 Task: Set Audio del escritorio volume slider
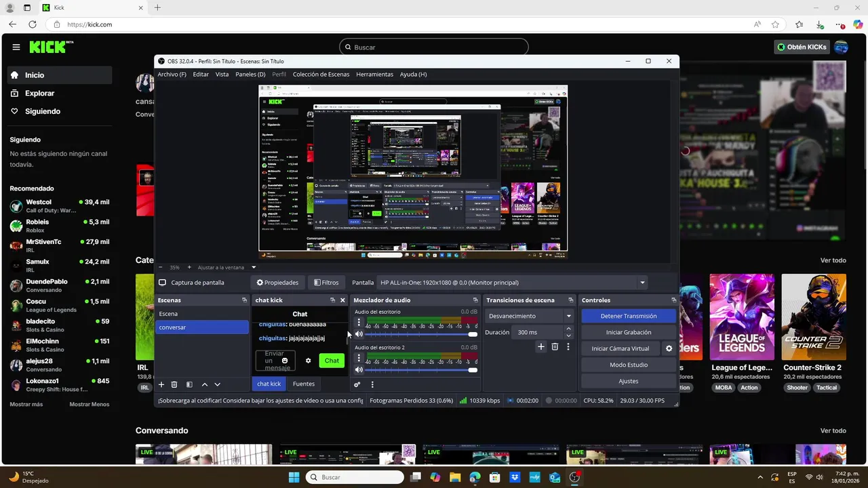pos(421,334)
